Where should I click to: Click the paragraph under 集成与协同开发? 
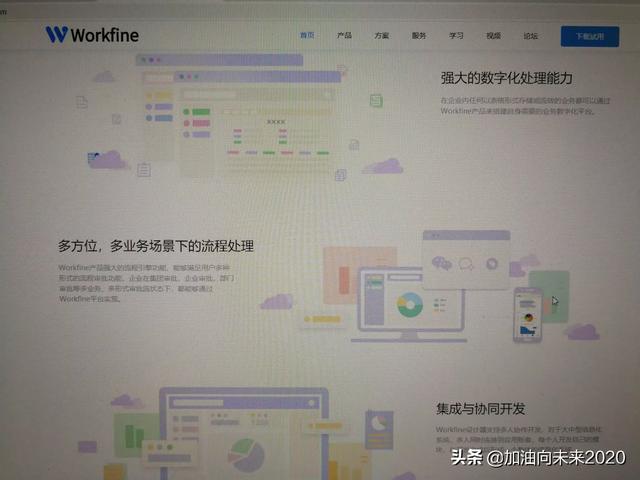coord(518,439)
